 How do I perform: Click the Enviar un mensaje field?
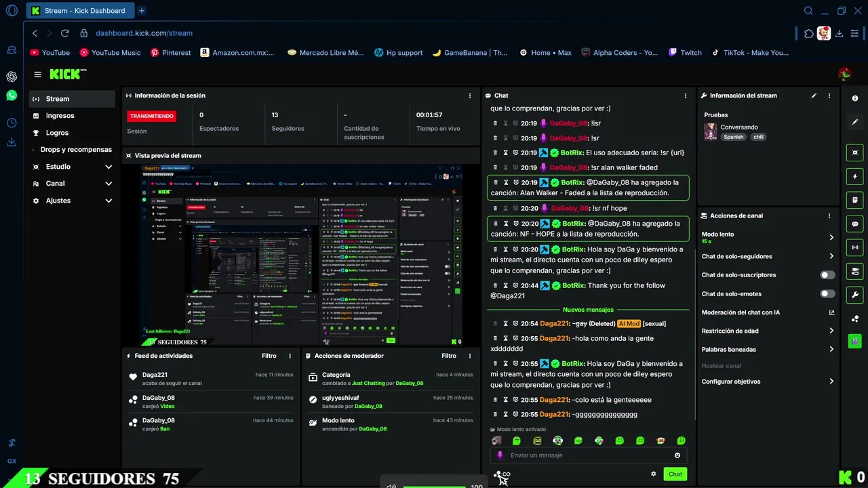[x=589, y=455]
